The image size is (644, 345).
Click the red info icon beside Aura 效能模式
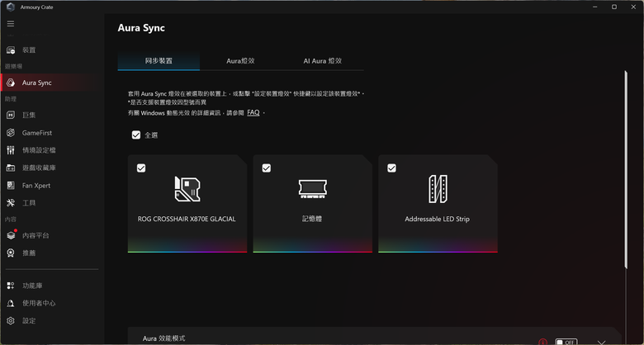click(543, 342)
